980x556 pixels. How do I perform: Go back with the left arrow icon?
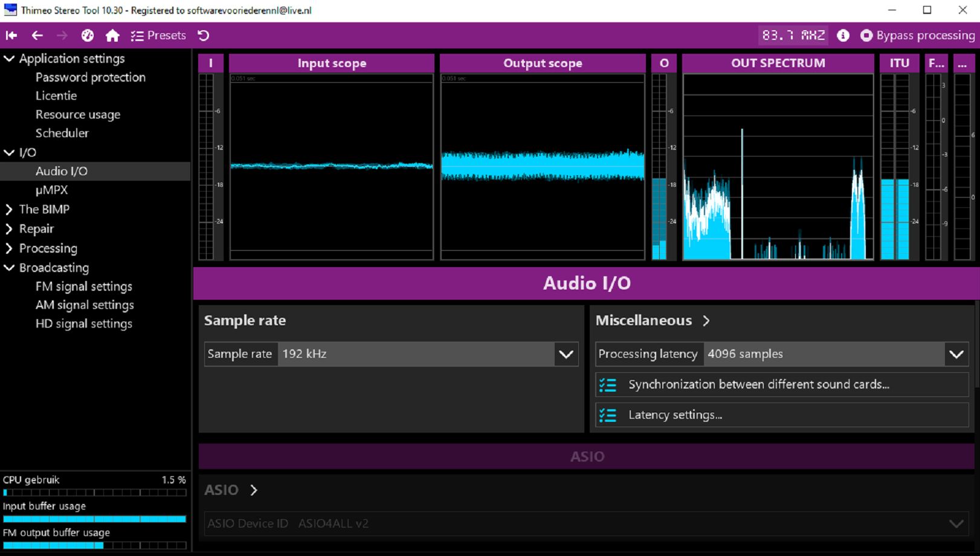(x=37, y=36)
